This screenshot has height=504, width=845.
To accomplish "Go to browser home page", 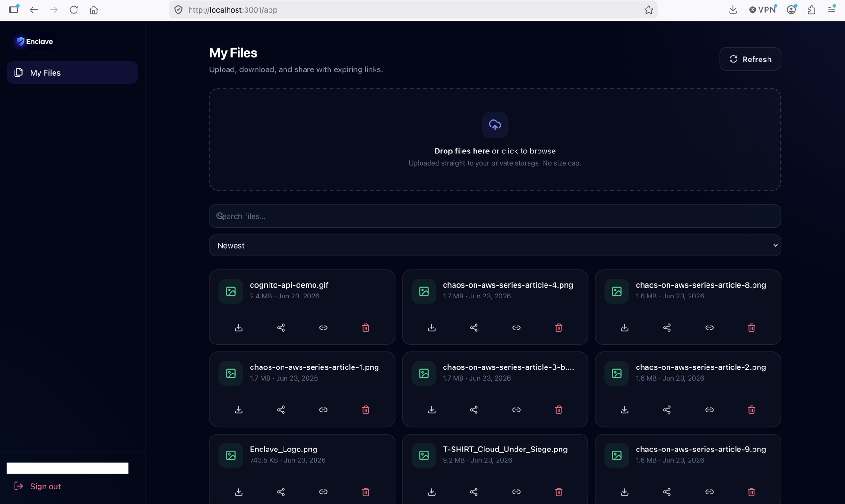I will [94, 10].
